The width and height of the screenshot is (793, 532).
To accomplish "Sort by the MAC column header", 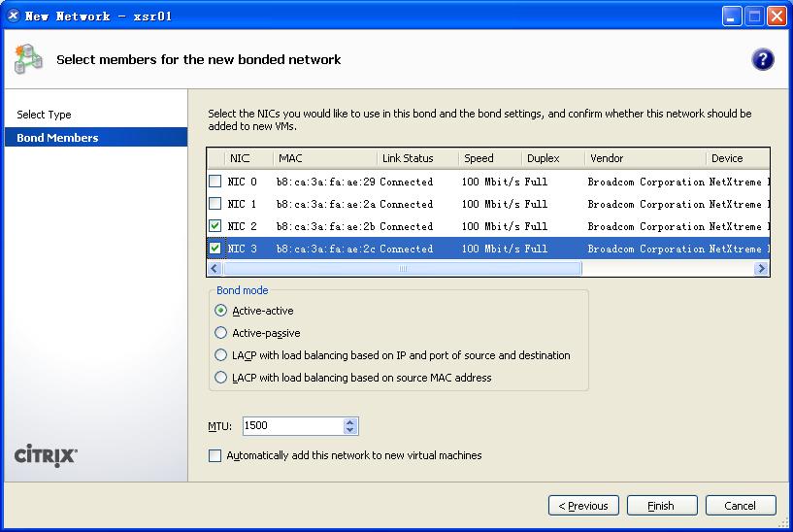I will (325, 158).
